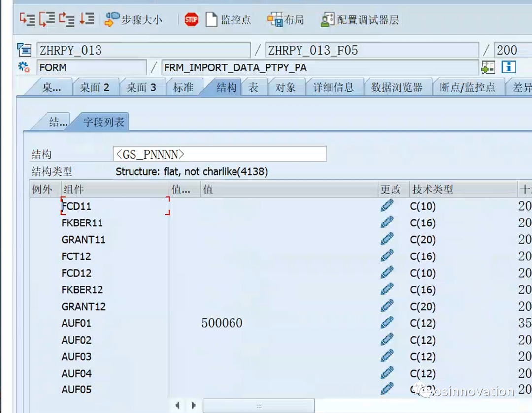Click the edit pencil for GRANT12 row
The image size is (532, 413).
[387, 306]
